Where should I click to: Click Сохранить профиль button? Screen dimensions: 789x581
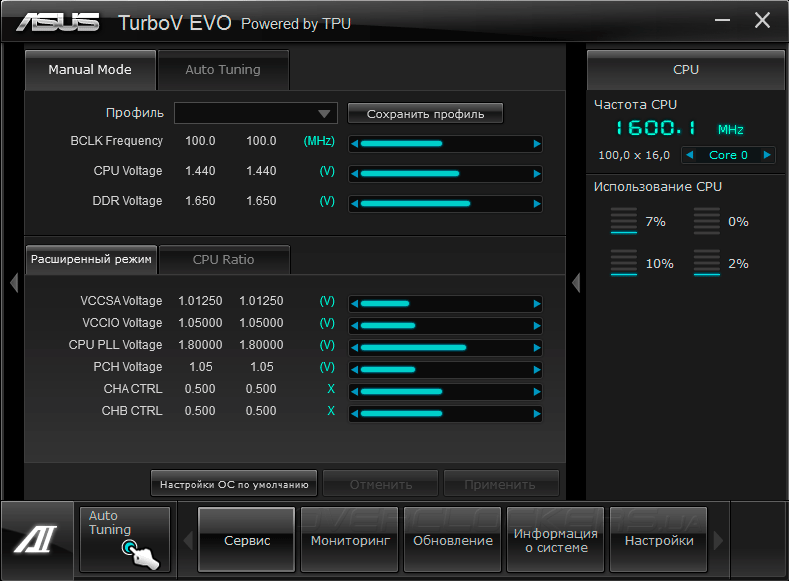coord(425,114)
